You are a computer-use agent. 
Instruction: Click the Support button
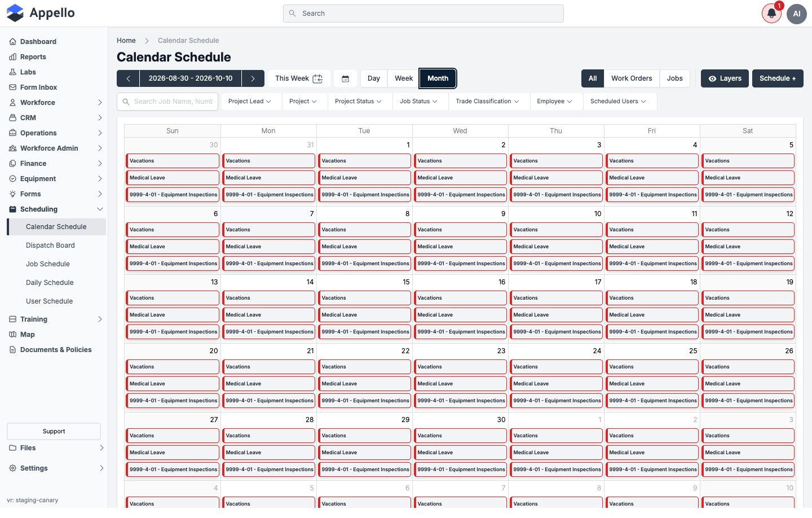pos(54,431)
